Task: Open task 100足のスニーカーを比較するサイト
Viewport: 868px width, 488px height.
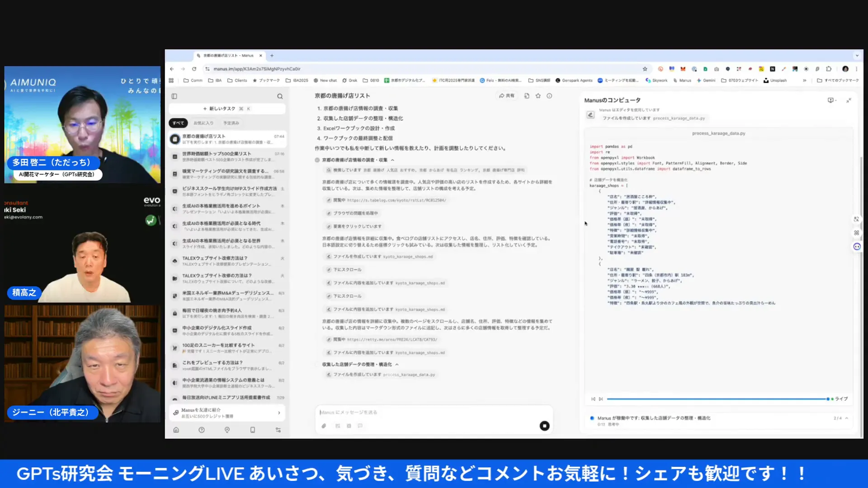Action: (227, 348)
